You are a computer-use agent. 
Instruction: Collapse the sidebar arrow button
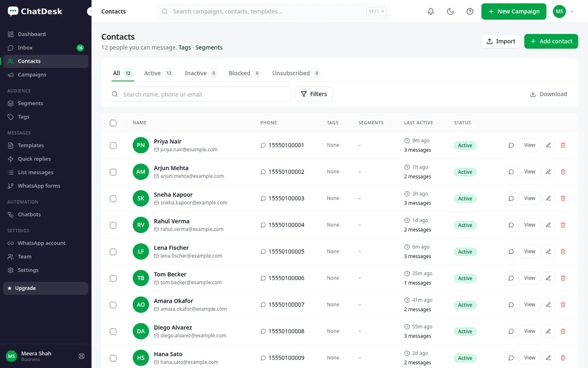89,11
